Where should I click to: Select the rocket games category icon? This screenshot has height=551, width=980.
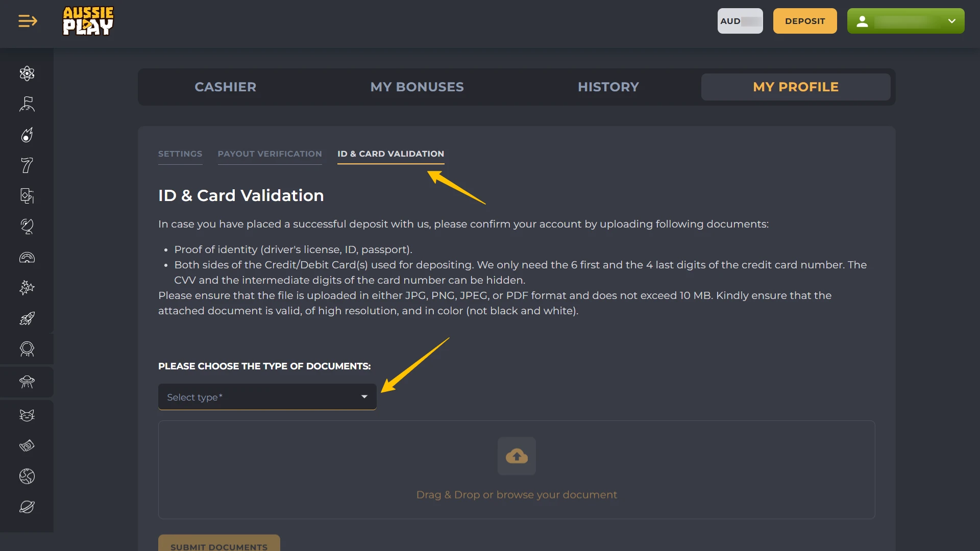pyautogui.click(x=27, y=318)
